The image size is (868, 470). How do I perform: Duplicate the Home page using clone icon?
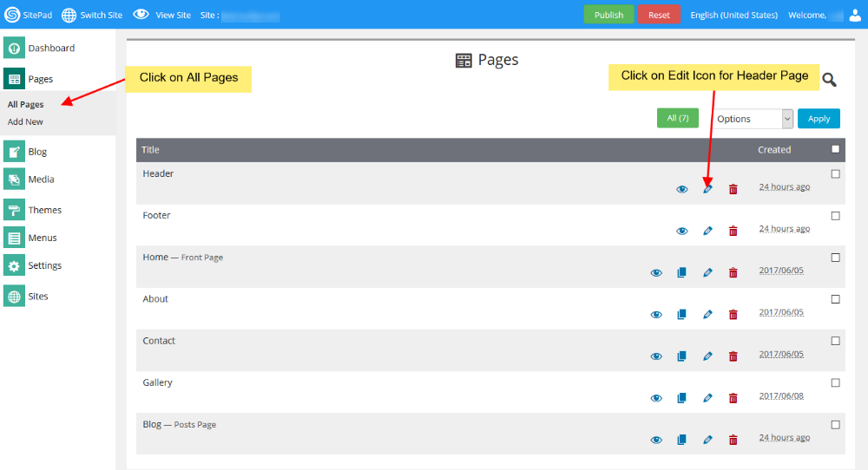pyautogui.click(x=681, y=272)
